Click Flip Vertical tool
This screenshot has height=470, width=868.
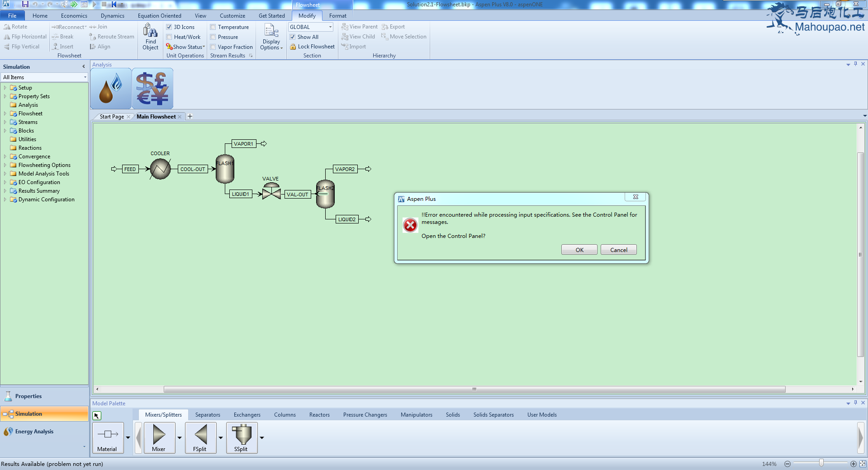pyautogui.click(x=22, y=47)
